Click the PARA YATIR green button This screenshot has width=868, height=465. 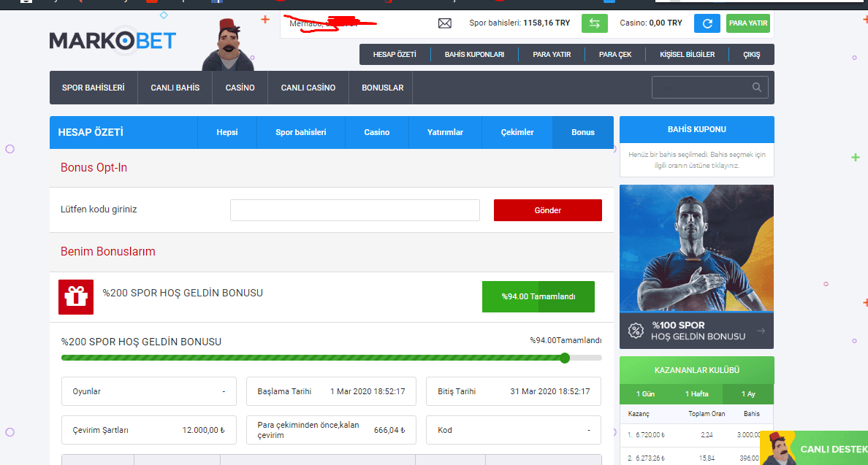click(748, 23)
